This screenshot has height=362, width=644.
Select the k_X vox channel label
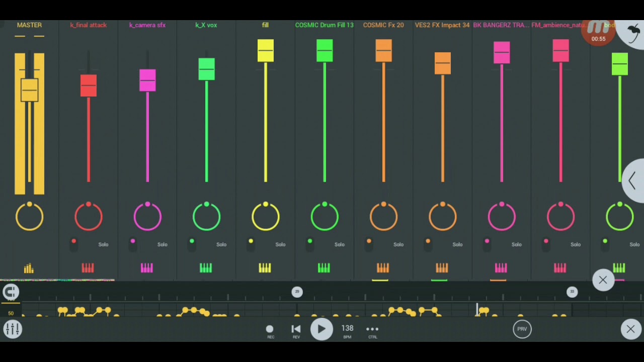click(x=206, y=25)
